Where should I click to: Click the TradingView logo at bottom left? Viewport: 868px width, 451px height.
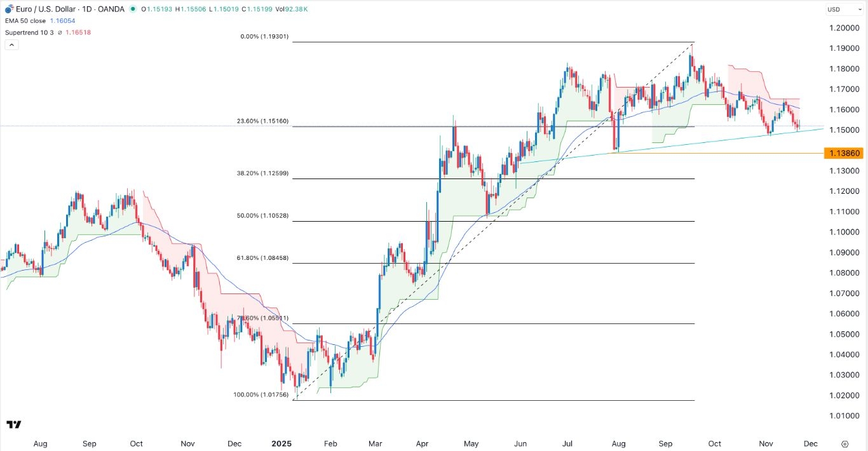click(15, 424)
